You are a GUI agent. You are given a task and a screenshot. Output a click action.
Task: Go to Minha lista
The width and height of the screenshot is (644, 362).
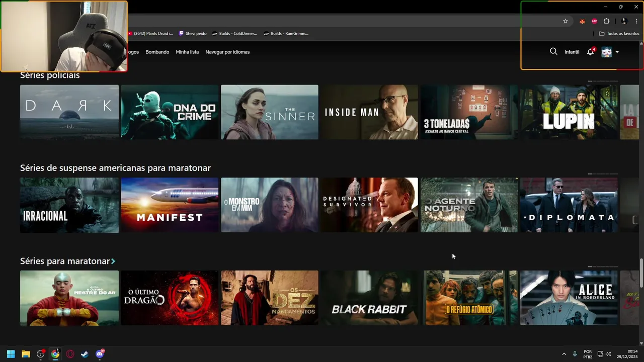[187, 52]
